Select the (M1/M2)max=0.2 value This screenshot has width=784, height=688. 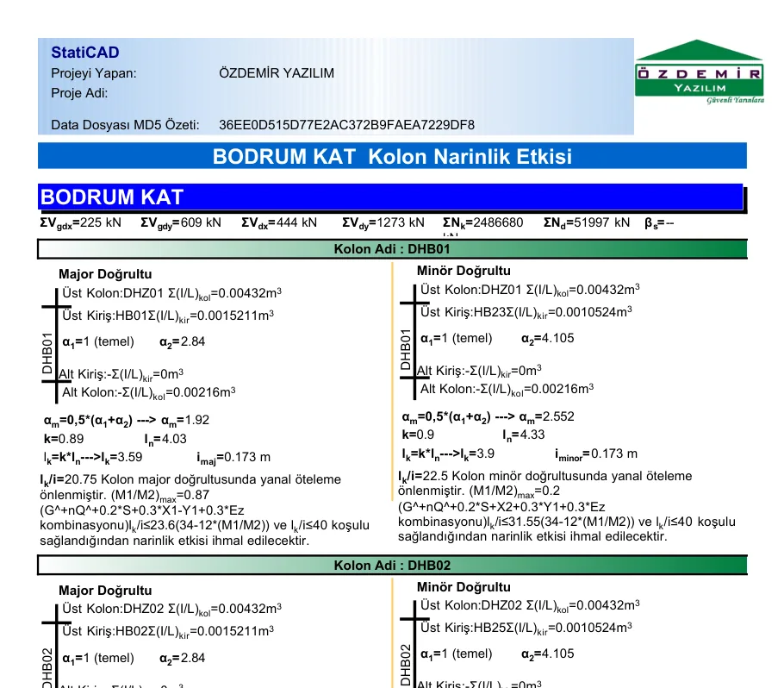pos(514,491)
